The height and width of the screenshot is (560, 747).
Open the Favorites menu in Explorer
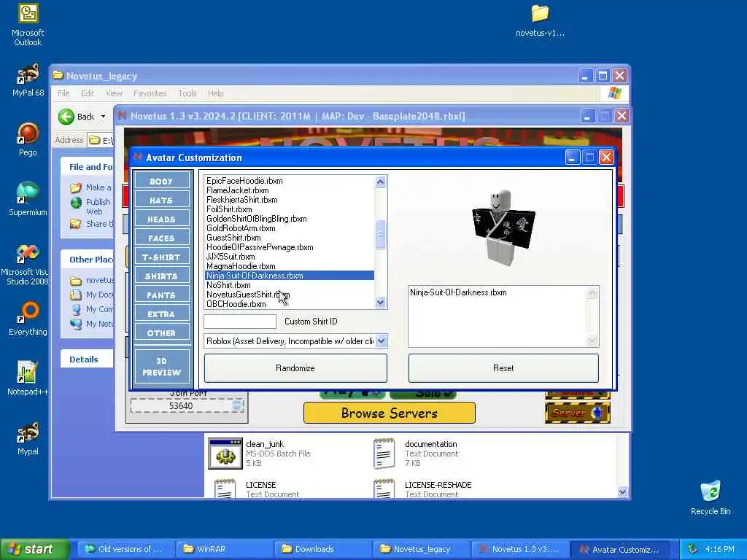150,93
